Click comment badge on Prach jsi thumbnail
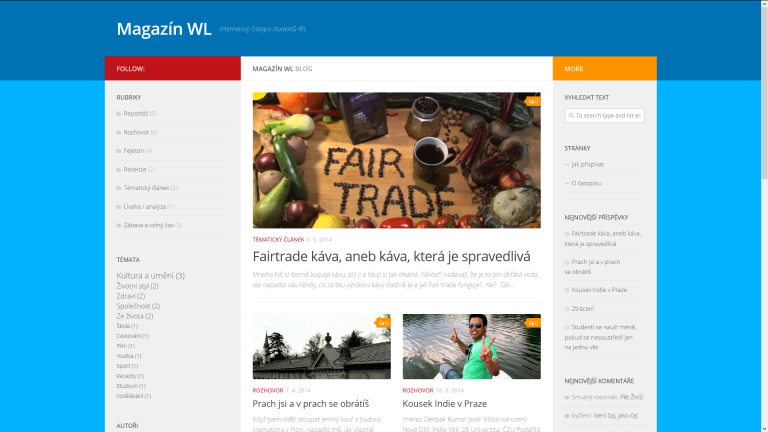Screen dimensions: 768x432 tap(384, 323)
